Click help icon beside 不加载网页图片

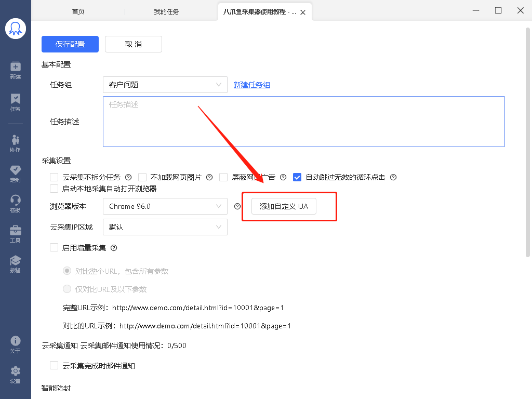click(x=209, y=177)
